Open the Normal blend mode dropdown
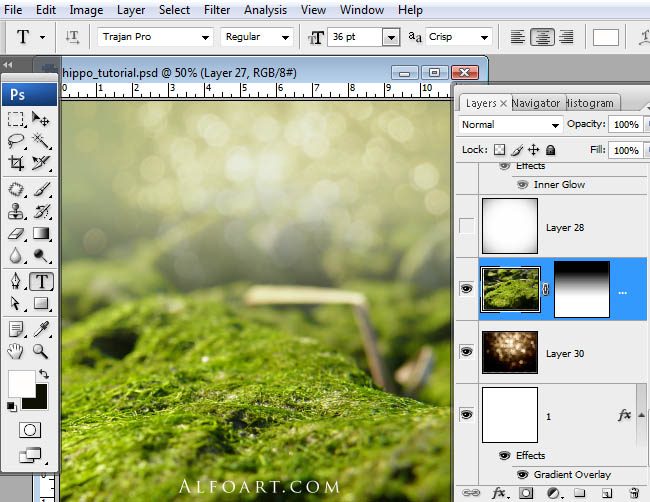Viewport: 650px width, 502px height. tap(510, 124)
